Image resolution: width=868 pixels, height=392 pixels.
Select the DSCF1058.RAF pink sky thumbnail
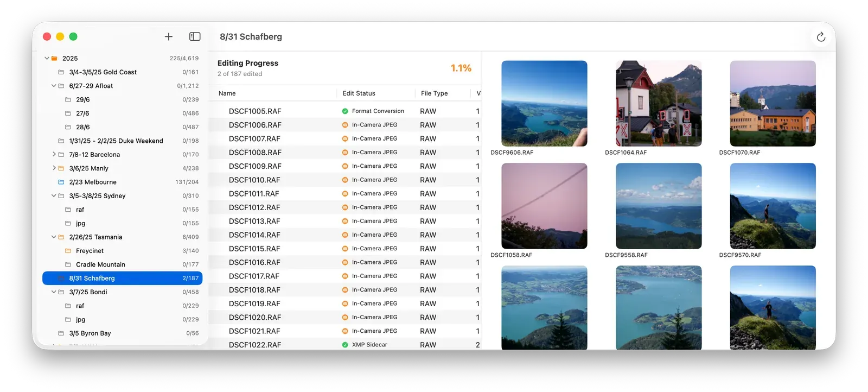pyautogui.click(x=544, y=206)
